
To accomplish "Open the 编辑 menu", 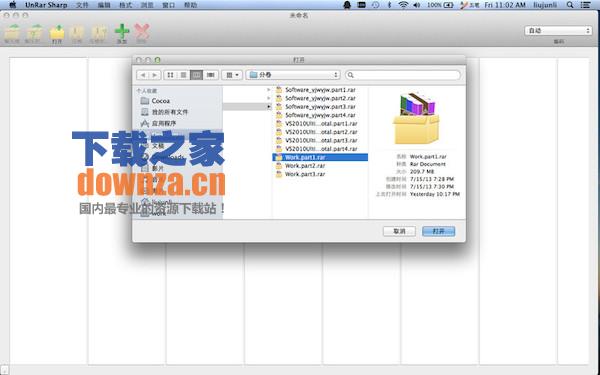I will (x=104, y=5).
